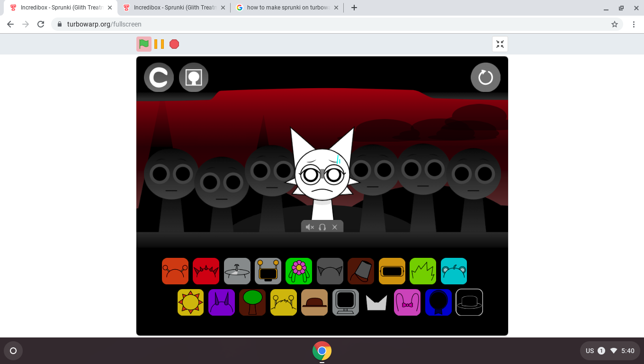Screen dimensions: 644x364
Task: Remove the white cat character with X
Action: pos(335,227)
